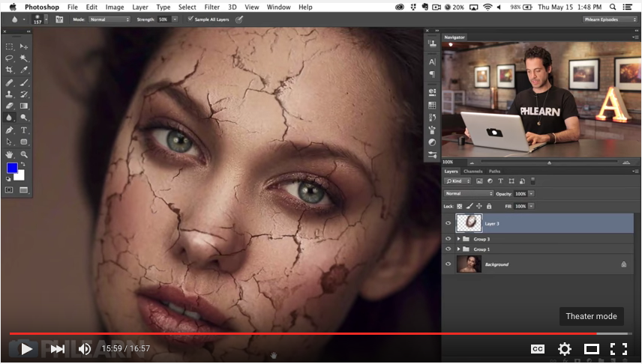This screenshot has width=642, height=364.
Task: Select the Gradient tool
Action: point(24,106)
